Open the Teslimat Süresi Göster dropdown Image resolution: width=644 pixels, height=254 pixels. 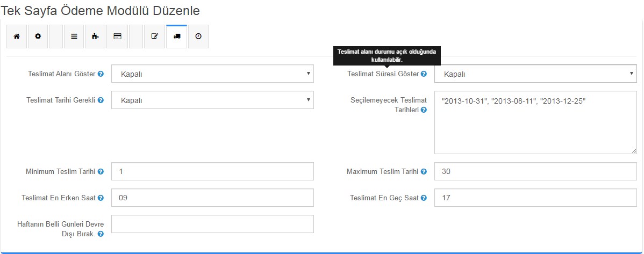tap(535, 74)
